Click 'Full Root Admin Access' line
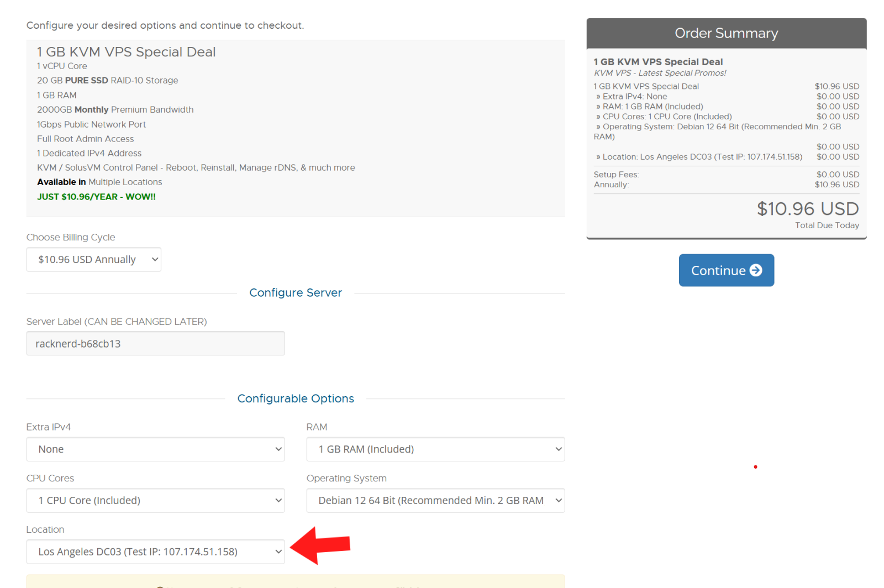 coord(86,139)
